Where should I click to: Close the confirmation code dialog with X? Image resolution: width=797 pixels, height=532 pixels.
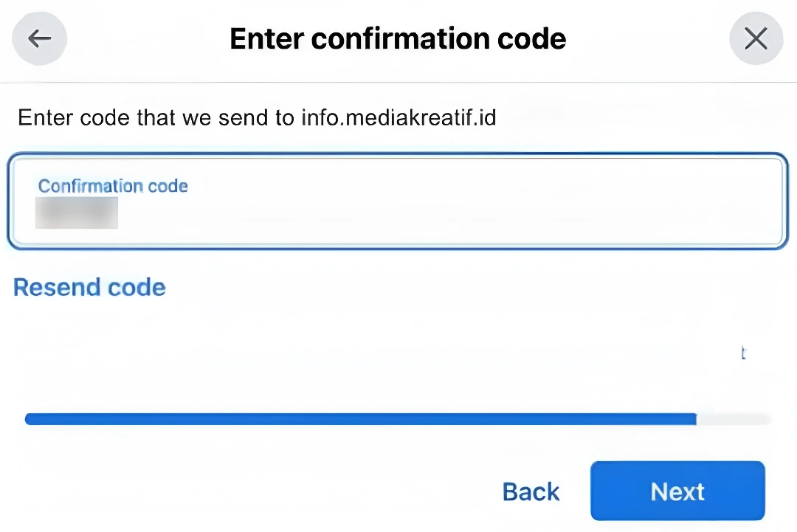(x=756, y=38)
